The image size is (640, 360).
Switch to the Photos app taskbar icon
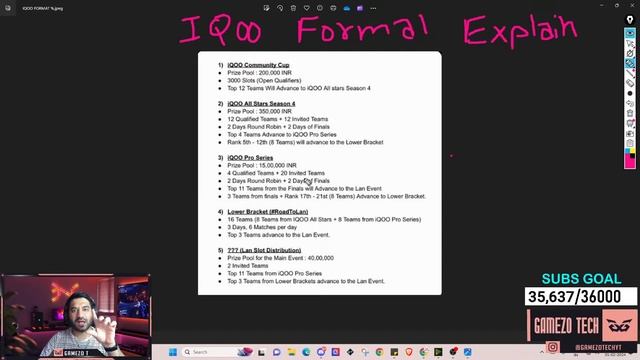tap(467, 352)
